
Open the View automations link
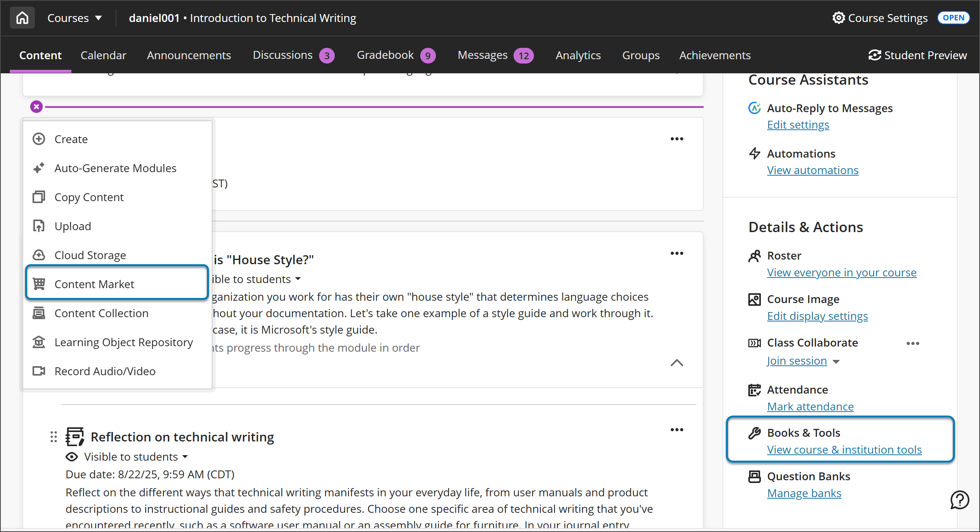tap(813, 170)
